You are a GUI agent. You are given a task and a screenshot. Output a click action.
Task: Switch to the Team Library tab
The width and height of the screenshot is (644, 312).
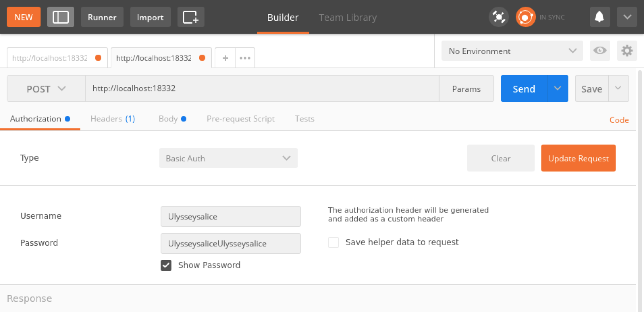click(x=347, y=17)
